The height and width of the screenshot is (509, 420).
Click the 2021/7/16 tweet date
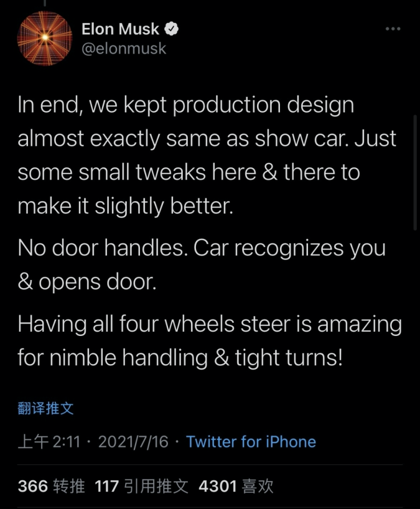tap(133, 441)
